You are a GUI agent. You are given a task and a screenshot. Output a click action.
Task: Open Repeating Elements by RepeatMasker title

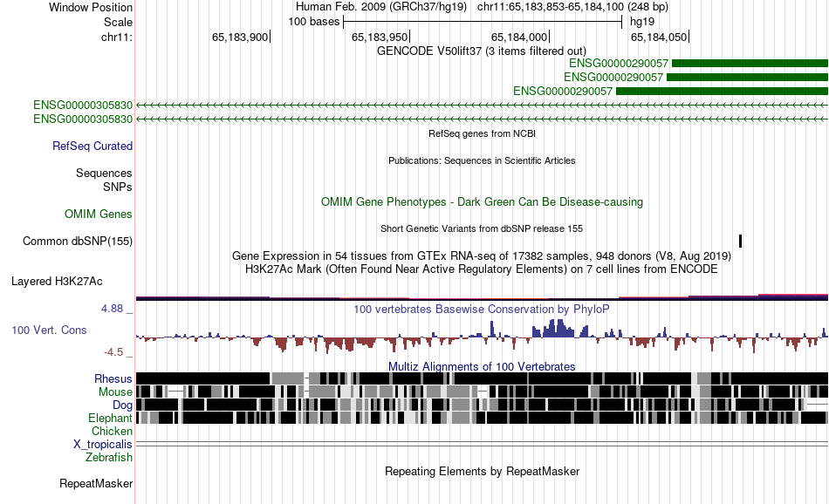(482, 471)
